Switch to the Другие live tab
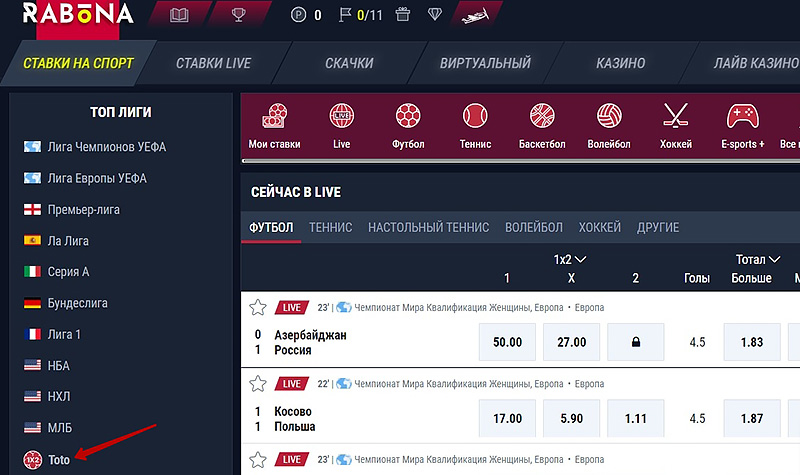Image resolution: width=800 pixels, height=475 pixels. tap(658, 227)
